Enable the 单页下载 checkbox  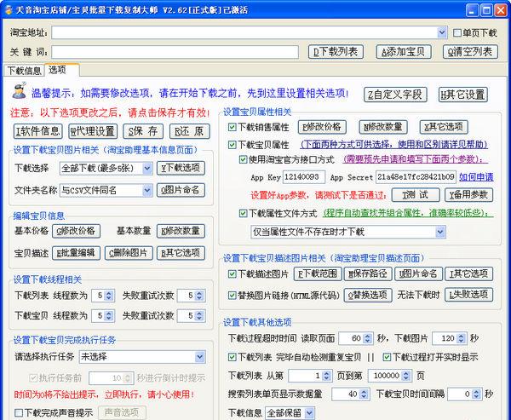[x=457, y=32]
